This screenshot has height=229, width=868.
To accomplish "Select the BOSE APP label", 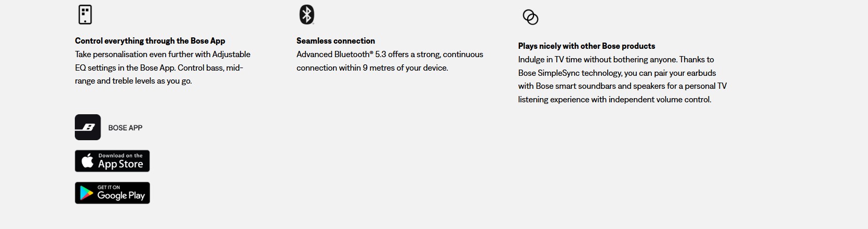I will pyautogui.click(x=125, y=128).
